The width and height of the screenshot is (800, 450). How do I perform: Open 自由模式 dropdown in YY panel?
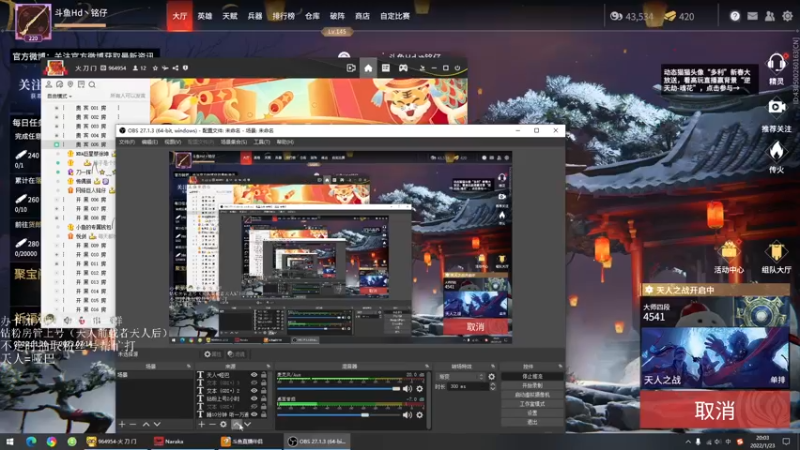(60, 96)
